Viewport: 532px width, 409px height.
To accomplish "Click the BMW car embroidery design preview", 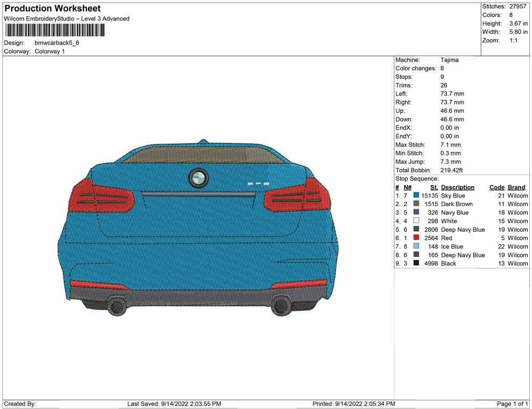I will [199, 228].
